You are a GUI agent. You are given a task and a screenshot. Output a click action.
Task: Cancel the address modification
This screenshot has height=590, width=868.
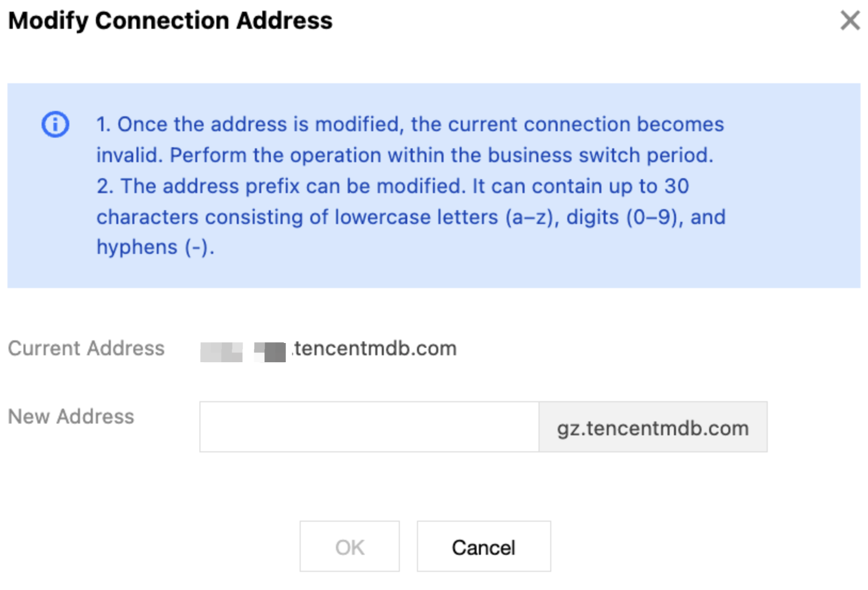(484, 547)
